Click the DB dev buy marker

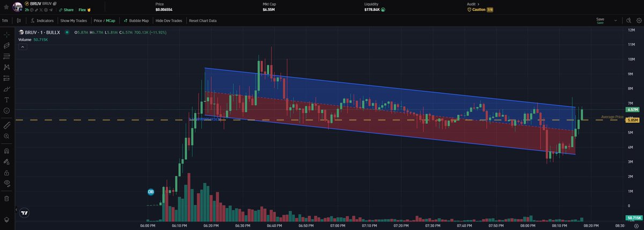coord(151,191)
